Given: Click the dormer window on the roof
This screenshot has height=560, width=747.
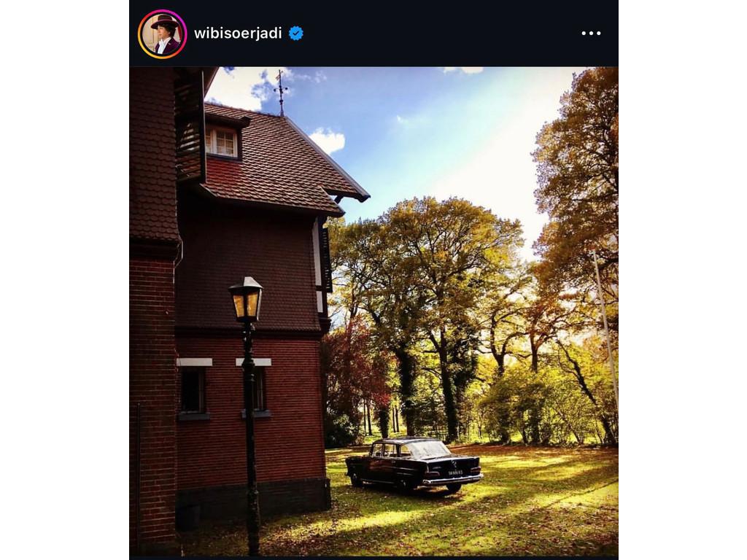Looking at the screenshot, I should pyautogui.click(x=222, y=142).
